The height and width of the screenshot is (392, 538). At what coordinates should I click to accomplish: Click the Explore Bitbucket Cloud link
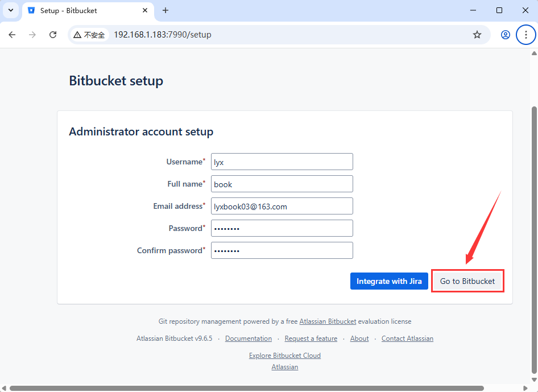284,355
